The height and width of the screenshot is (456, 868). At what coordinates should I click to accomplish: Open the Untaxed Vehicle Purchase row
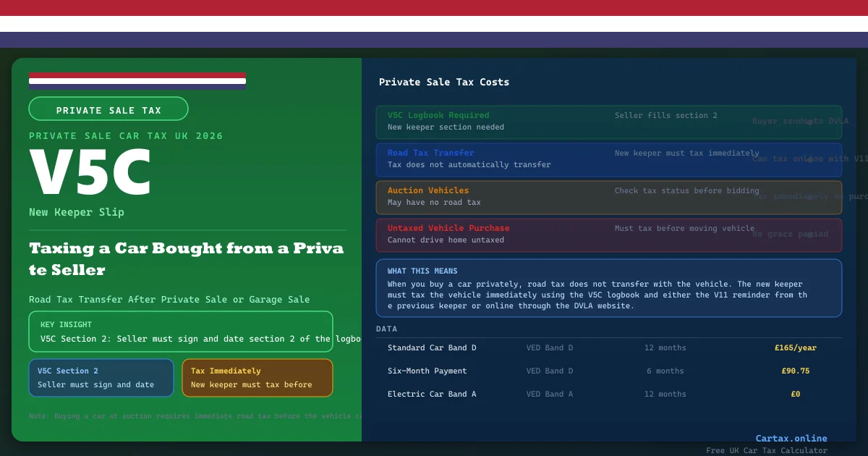(608, 235)
